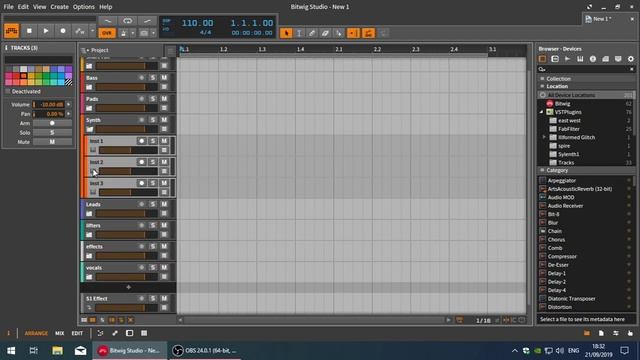Click the Volume field showing -10.00 dB
Viewport: 640px width, 360px height.
click(x=49, y=104)
